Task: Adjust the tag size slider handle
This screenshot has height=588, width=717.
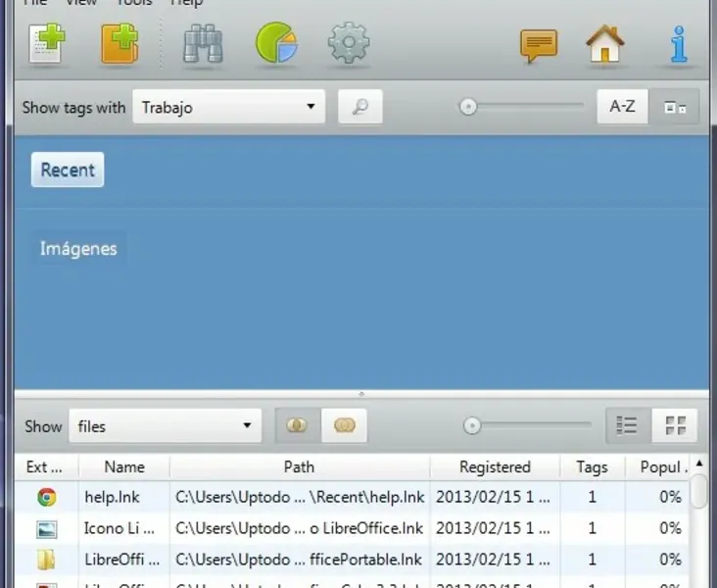Action: click(468, 107)
